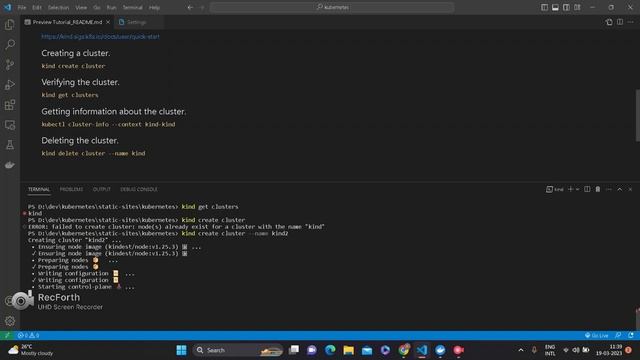Close the terminal panel

pos(630,189)
